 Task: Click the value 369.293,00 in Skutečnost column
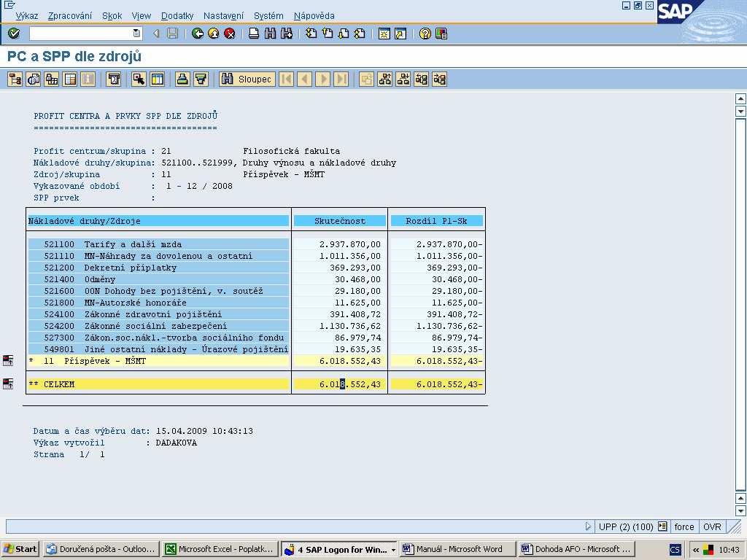click(355, 268)
